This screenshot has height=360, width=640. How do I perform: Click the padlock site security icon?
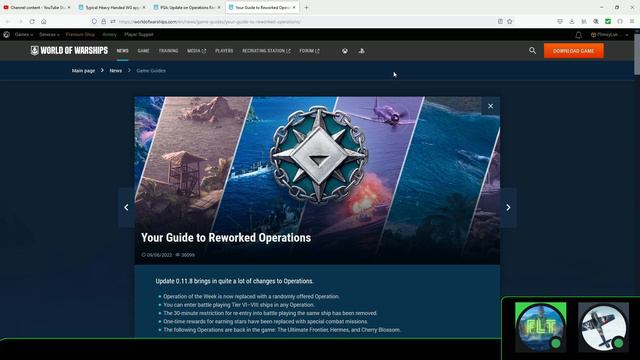[x=104, y=22]
